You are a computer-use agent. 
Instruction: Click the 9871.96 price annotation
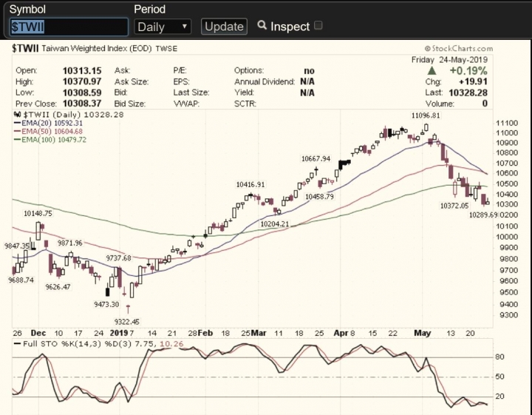70,243
